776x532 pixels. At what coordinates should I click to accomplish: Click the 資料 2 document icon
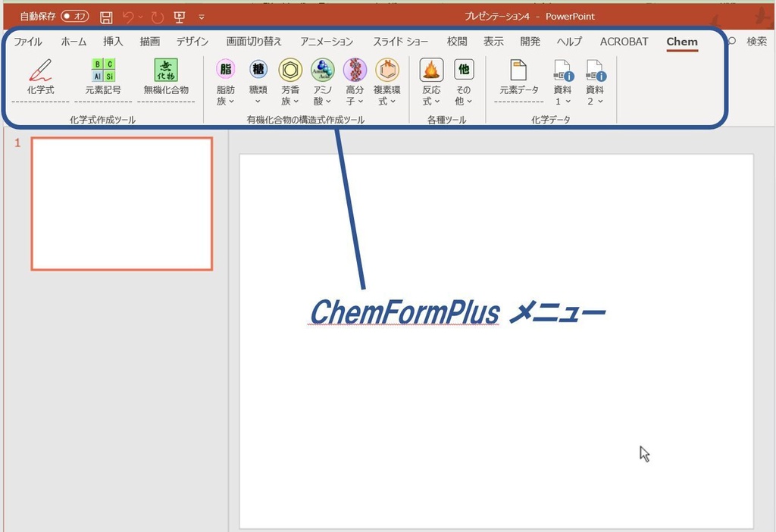[596, 70]
